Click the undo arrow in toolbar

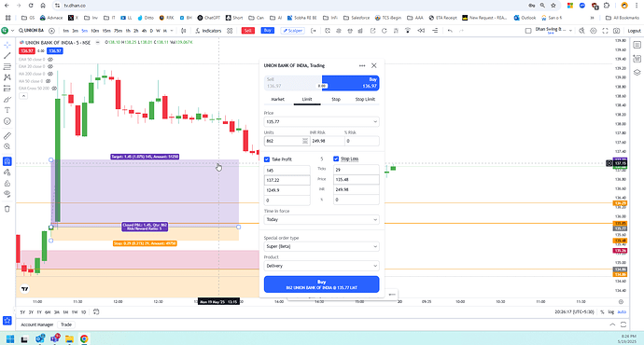point(450,31)
